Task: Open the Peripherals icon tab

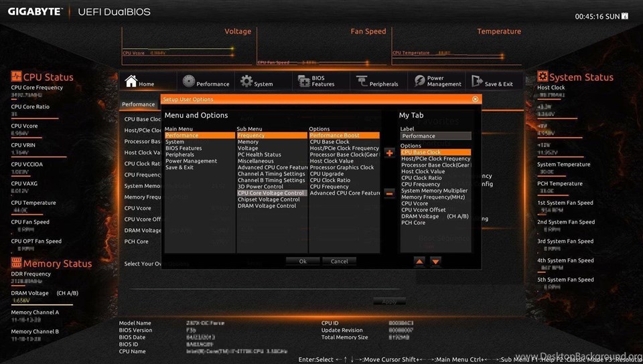Action: pos(362,81)
